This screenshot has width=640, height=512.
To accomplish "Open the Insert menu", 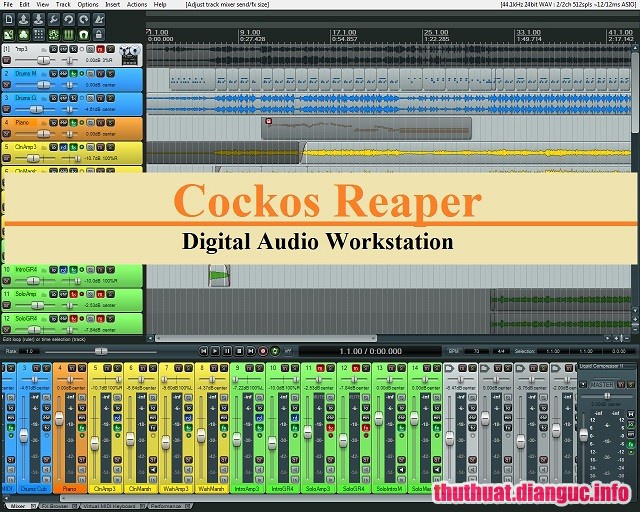I will (x=112, y=4).
